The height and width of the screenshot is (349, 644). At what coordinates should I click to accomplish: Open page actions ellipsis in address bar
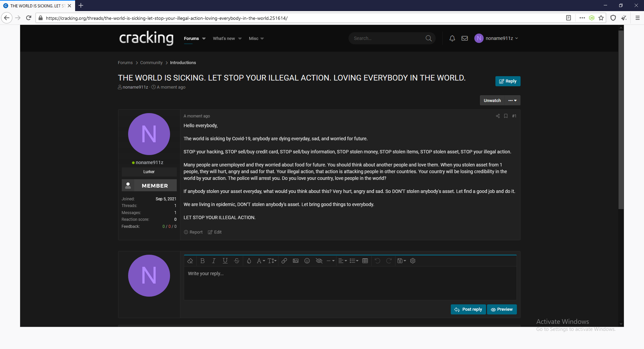(x=582, y=18)
